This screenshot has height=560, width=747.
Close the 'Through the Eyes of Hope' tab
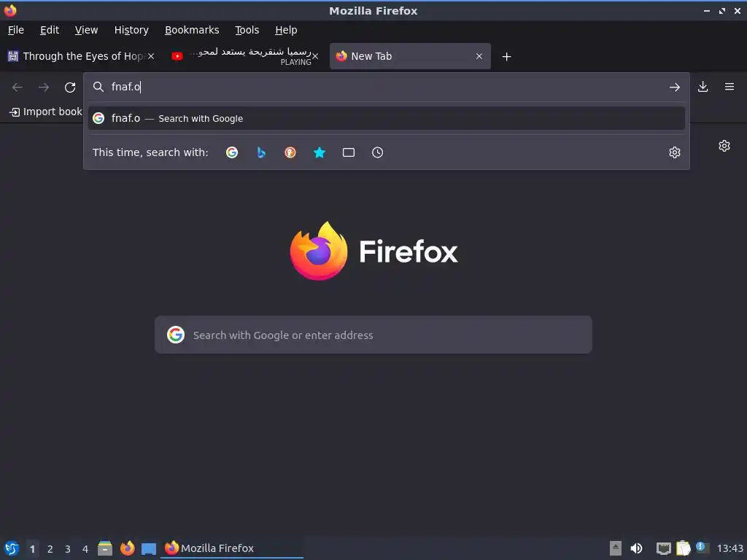(150, 56)
